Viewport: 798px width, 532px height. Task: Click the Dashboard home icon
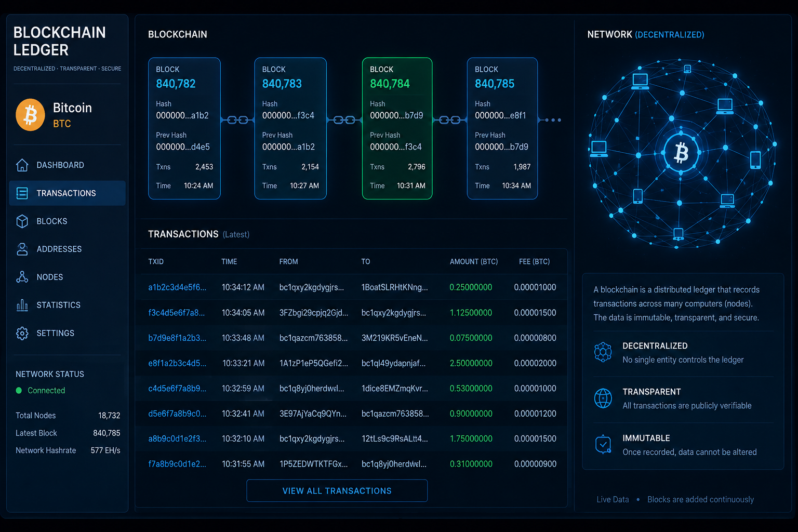pos(22,165)
